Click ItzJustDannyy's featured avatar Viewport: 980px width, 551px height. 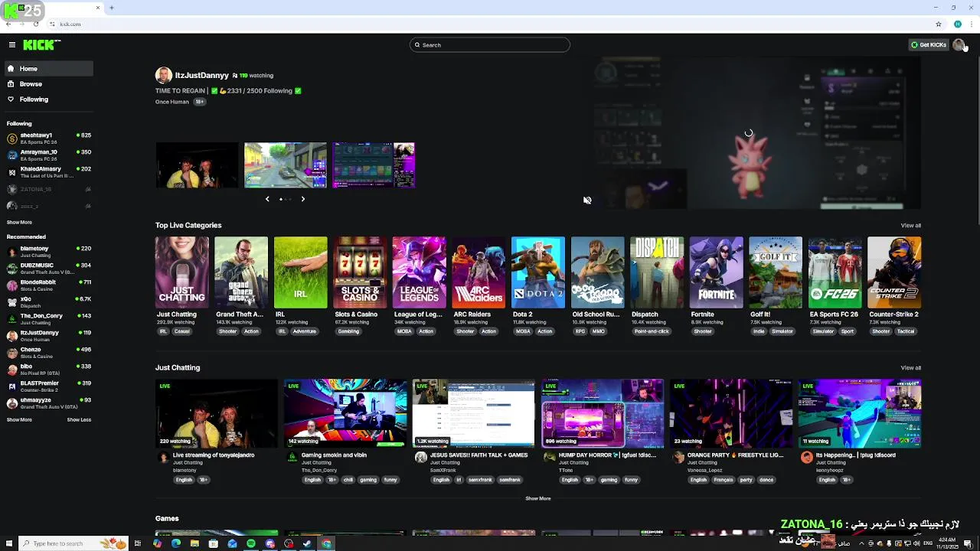[163, 75]
